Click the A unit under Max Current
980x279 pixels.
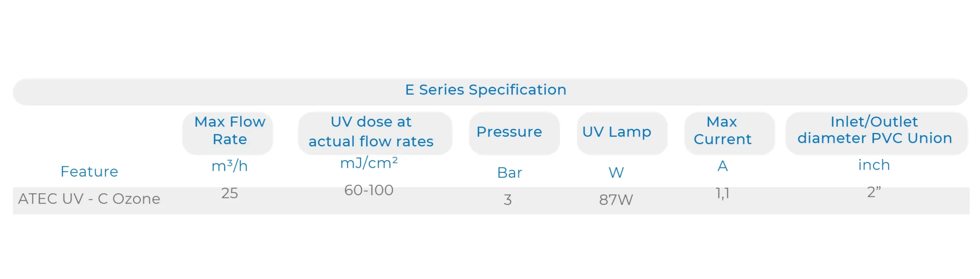coord(722,166)
